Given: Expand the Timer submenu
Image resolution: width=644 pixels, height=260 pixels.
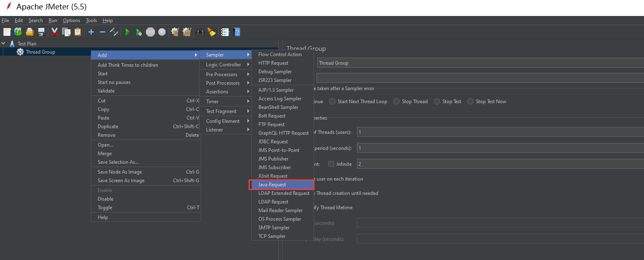Looking at the screenshot, I should [x=226, y=102].
